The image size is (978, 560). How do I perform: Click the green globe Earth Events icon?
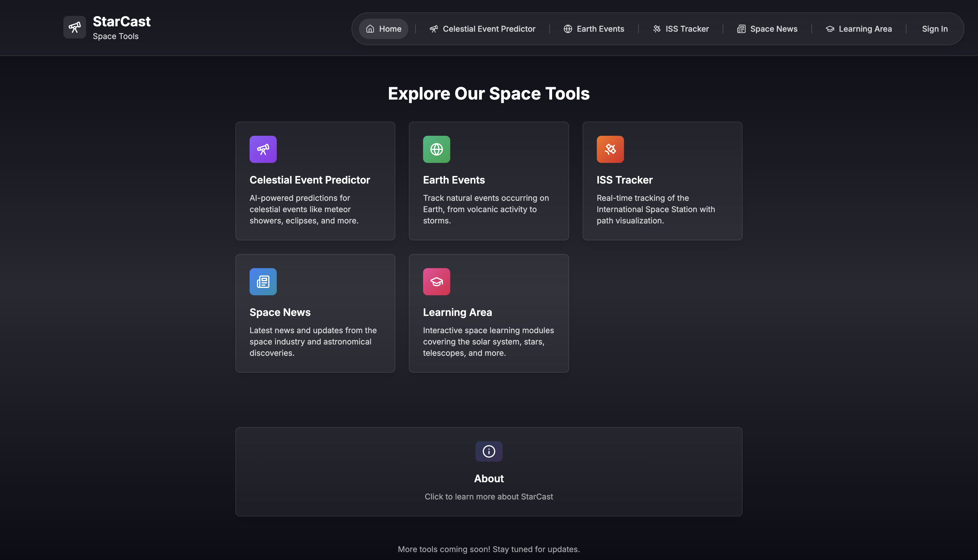click(x=436, y=149)
